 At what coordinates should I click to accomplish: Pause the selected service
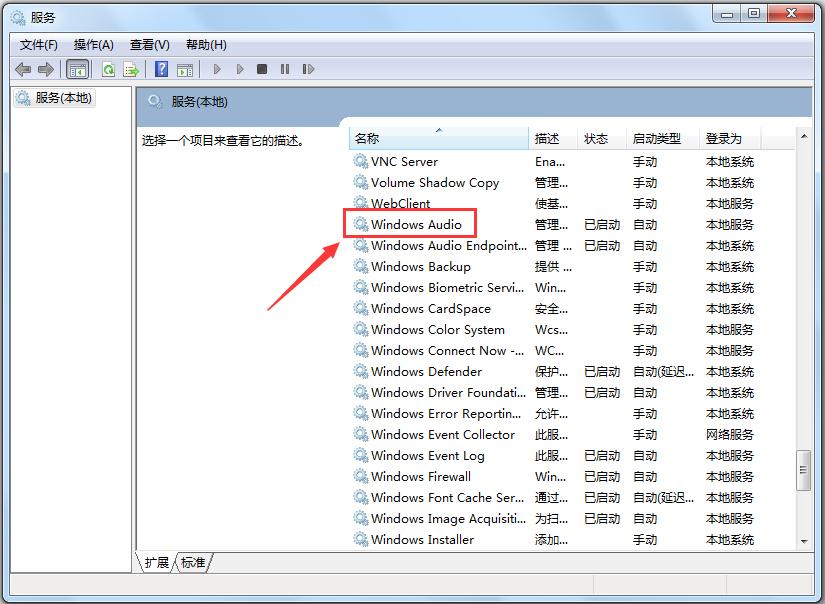[x=284, y=68]
